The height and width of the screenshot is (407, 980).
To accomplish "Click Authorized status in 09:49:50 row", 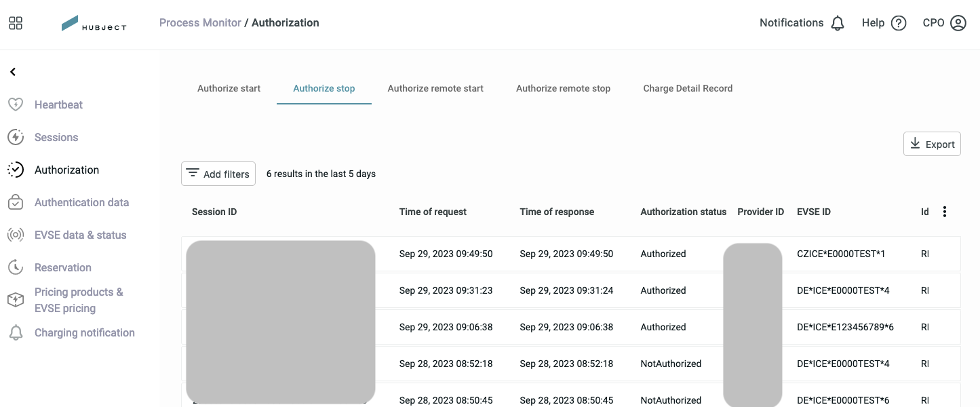I will coord(663,254).
